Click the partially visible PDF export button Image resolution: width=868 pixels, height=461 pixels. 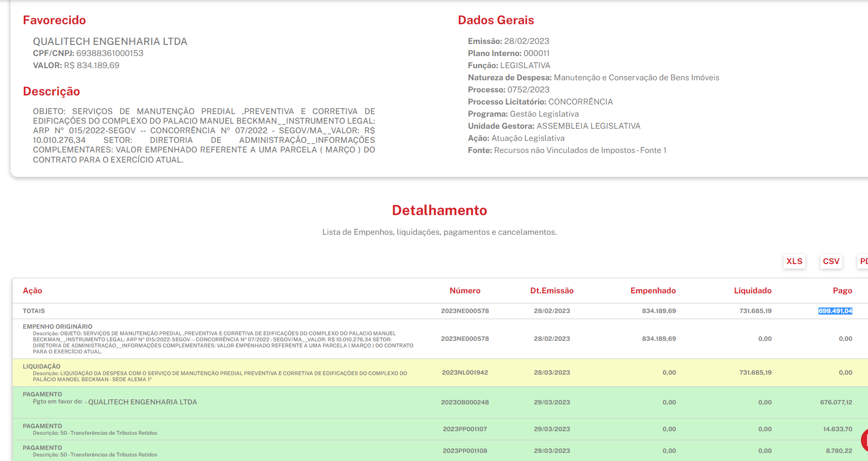863,261
